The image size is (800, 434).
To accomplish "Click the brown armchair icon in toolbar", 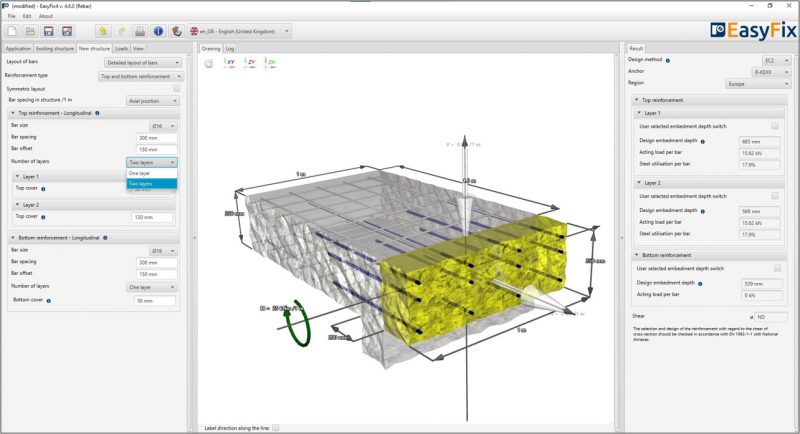I will point(177,32).
